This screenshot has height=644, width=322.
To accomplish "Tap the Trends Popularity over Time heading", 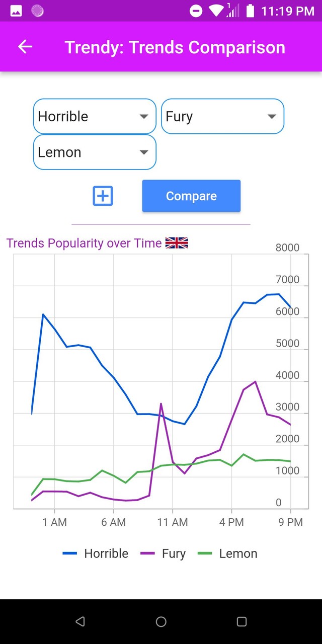I will coord(84,244).
